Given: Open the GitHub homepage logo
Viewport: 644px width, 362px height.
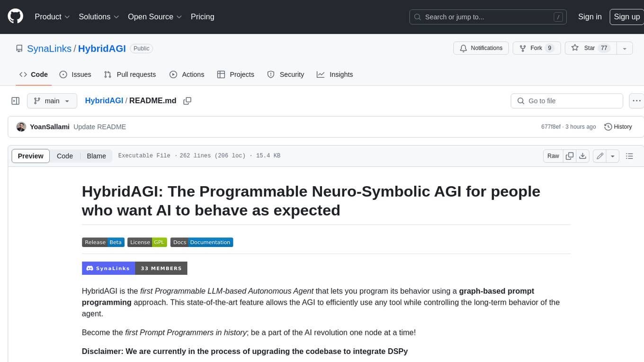Looking at the screenshot, I should pos(15,17).
